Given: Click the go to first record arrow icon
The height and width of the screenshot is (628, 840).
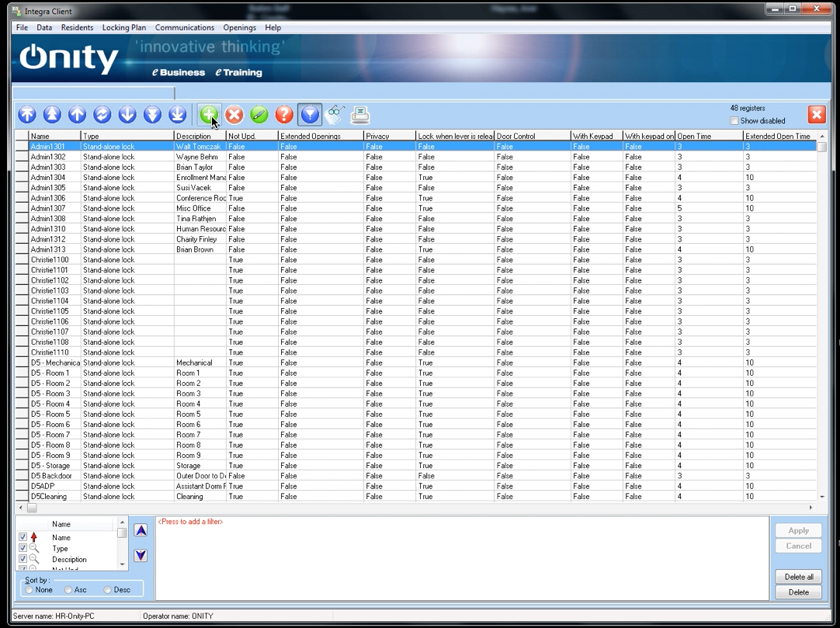Looking at the screenshot, I should 27,115.
